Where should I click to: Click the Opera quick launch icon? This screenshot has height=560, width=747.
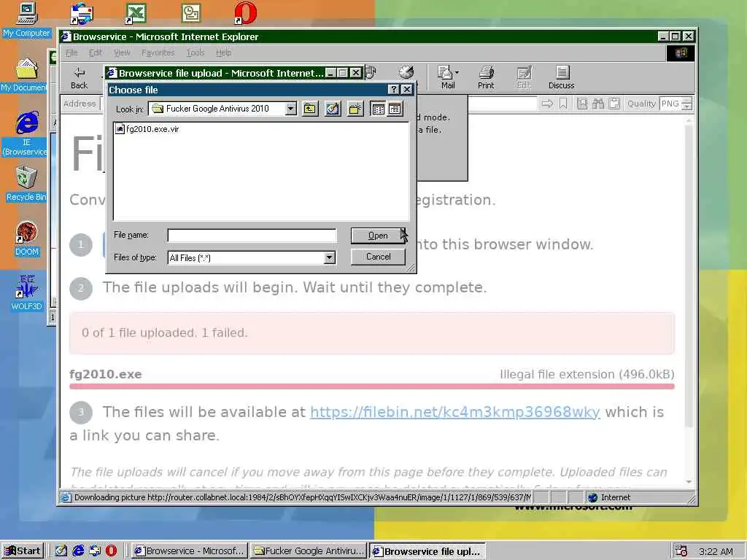click(x=112, y=551)
